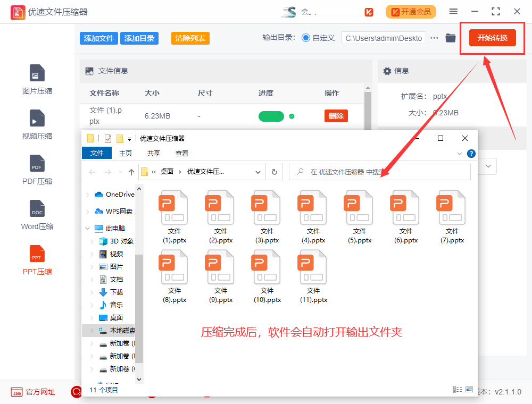
Task: Open the 图片压缩 image compression tool
Action: [x=37, y=80]
